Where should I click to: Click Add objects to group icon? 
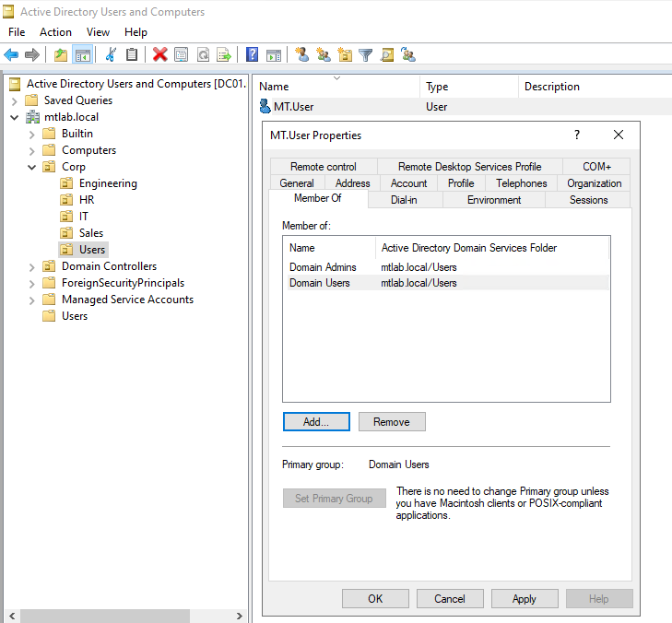[x=408, y=55]
